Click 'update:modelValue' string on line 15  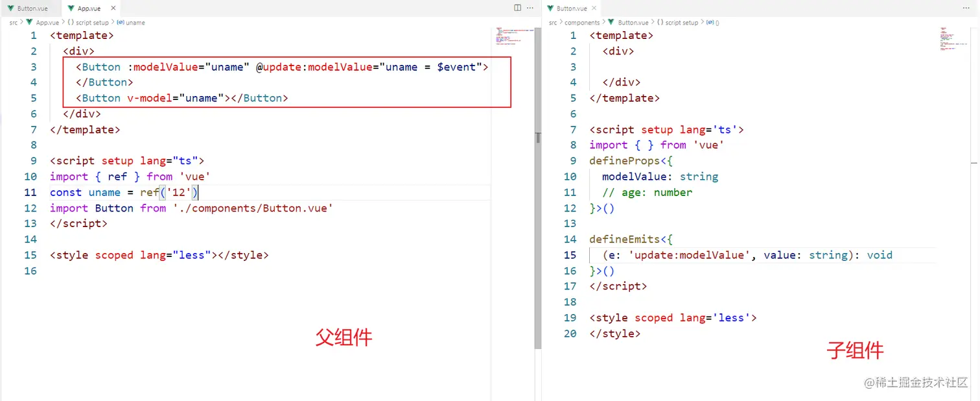pos(689,255)
